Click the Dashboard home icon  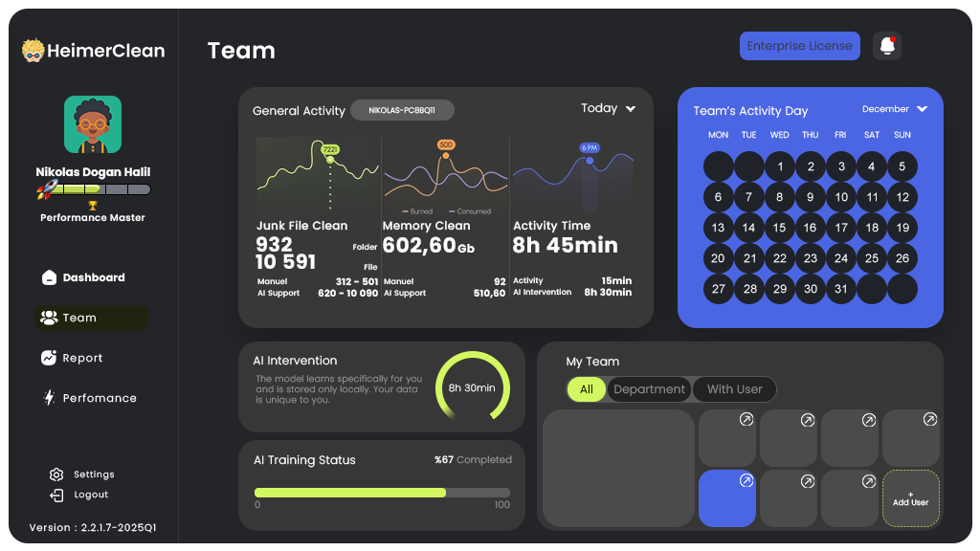click(x=49, y=277)
